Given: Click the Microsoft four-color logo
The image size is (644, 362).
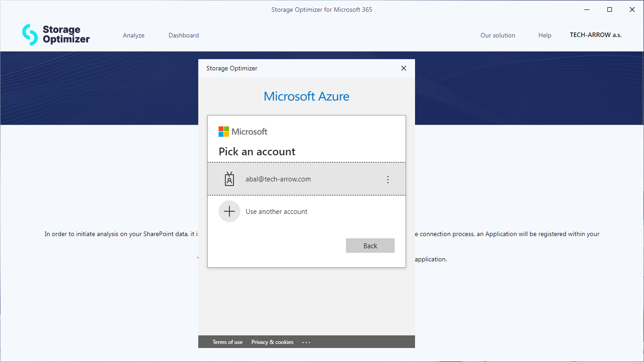Looking at the screenshot, I should (x=224, y=131).
